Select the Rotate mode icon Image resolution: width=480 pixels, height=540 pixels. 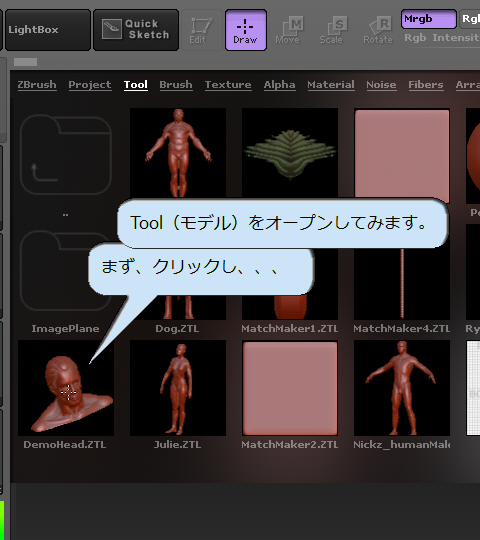(x=378, y=30)
